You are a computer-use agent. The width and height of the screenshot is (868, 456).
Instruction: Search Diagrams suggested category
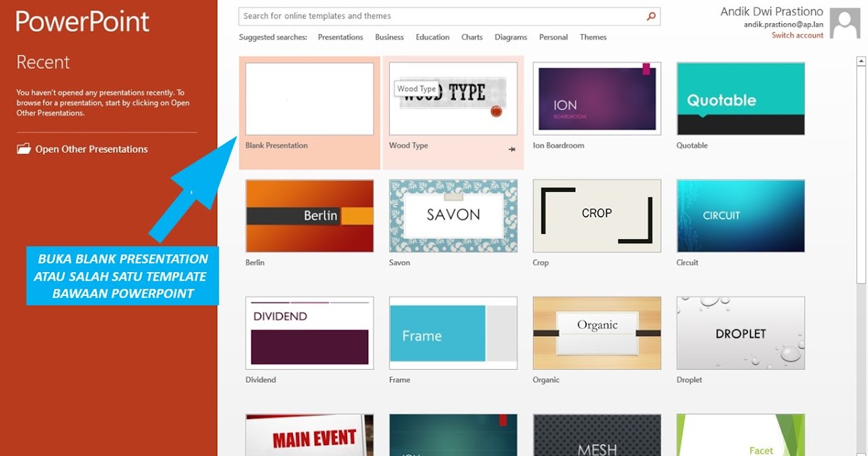511,37
